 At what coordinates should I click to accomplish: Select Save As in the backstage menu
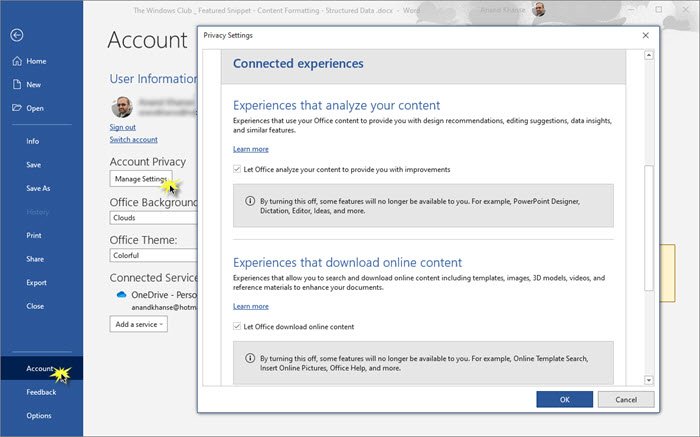[38, 188]
